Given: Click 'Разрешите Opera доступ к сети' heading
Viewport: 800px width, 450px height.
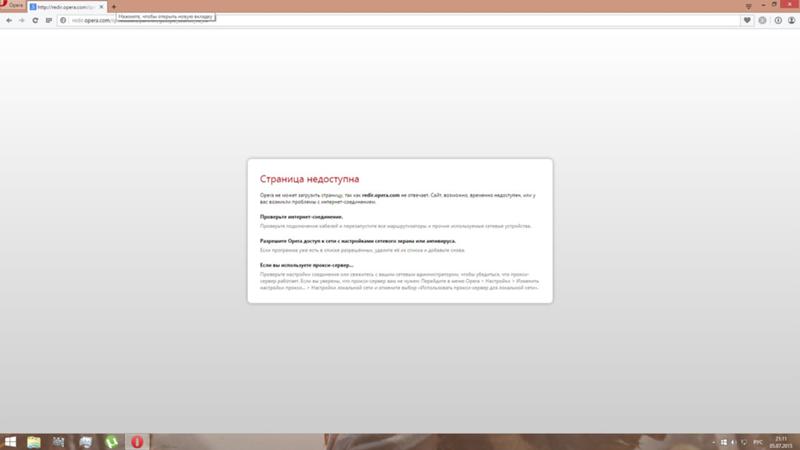Looking at the screenshot, I should pos(358,241).
